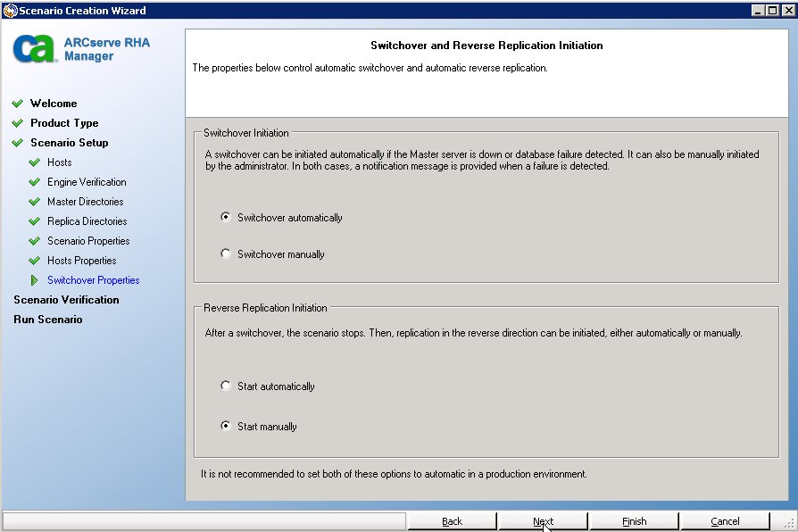
Task: Click the checkmark next to Engine Verification
Action: coord(35,182)
